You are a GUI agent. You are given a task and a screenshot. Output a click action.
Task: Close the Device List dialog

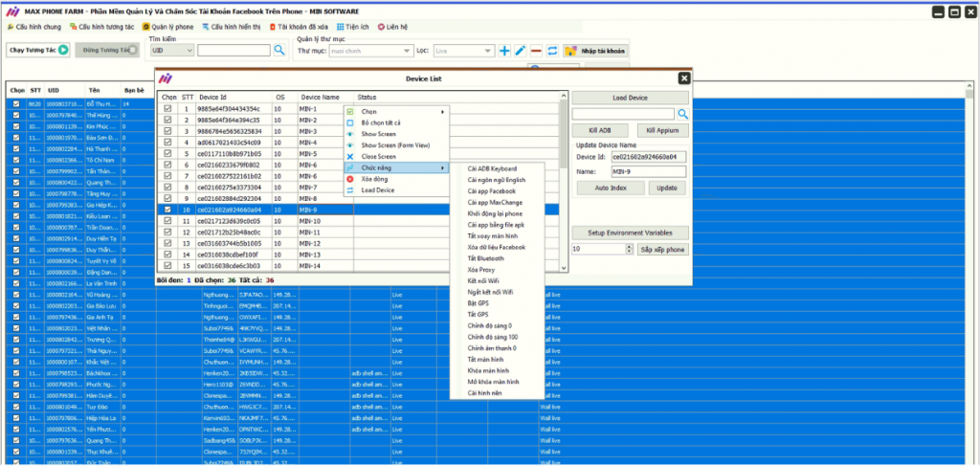[x=684, y=78]
